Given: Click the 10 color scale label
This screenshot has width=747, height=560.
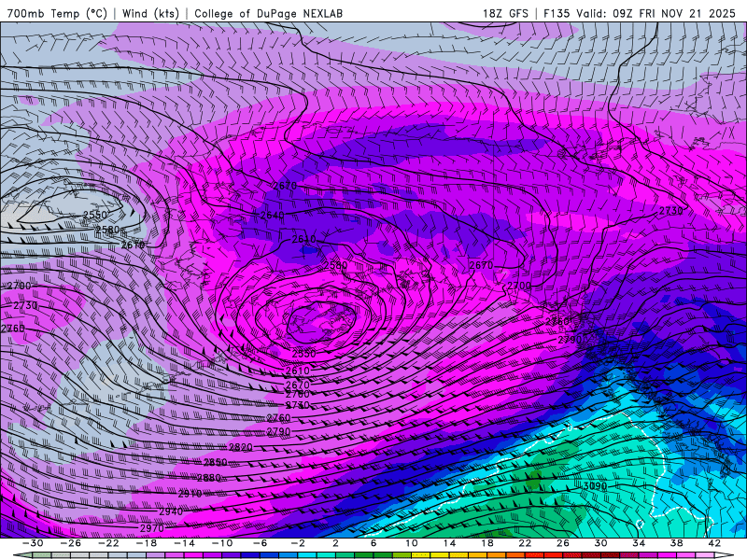Looking at the screenshot, I should point(412,543).
